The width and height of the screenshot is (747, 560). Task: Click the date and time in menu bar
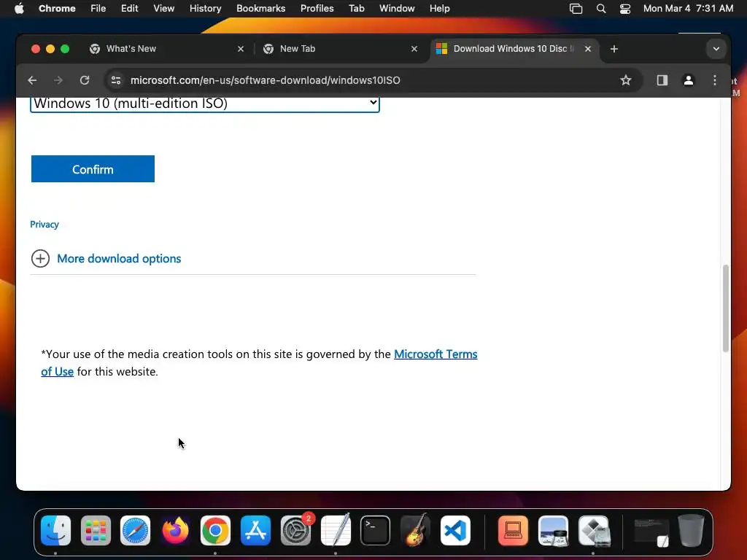pos(689,9)
